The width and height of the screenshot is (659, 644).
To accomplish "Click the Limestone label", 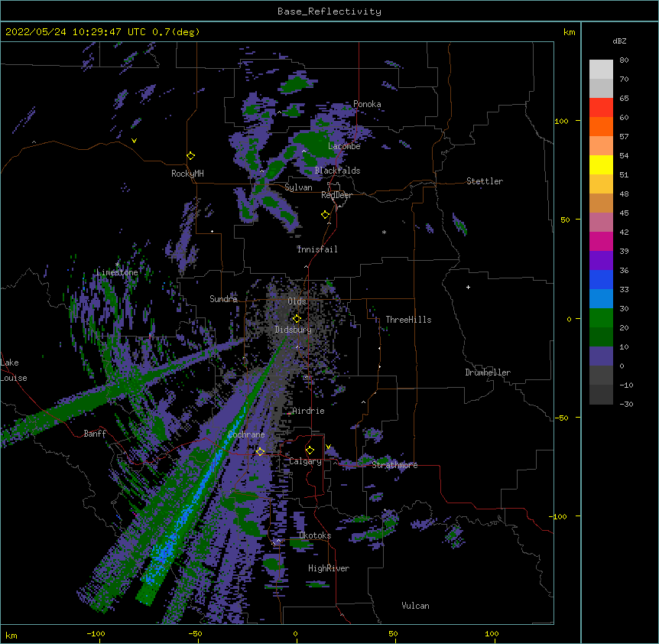I will (x=117, y=272).
